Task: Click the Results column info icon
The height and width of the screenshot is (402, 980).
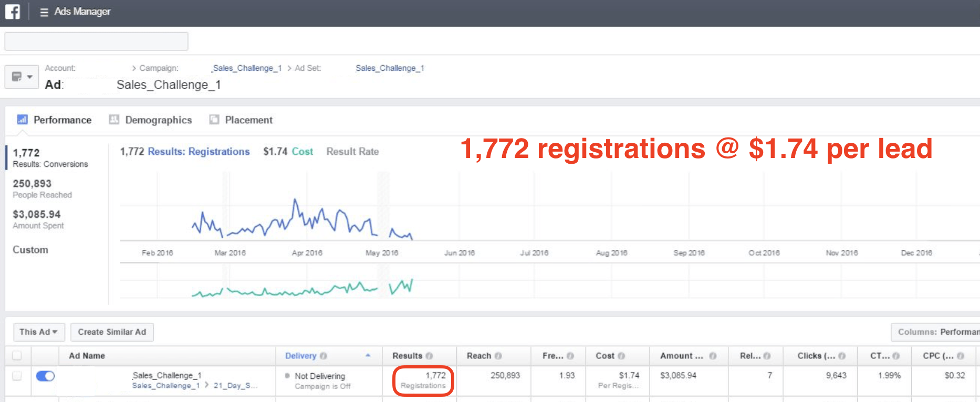Action: click(429, 356)
